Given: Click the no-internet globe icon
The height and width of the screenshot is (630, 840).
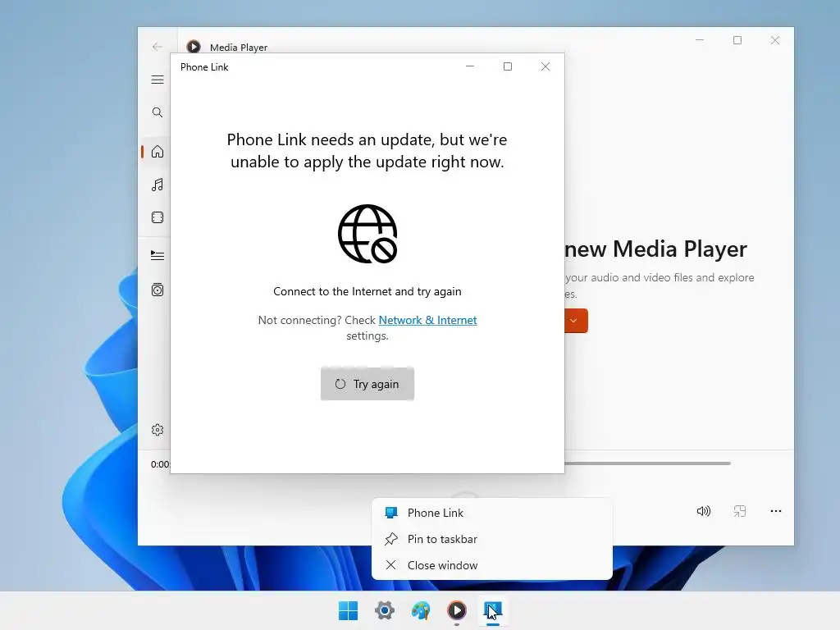Looking at the screenshot, I should [367, 234].
